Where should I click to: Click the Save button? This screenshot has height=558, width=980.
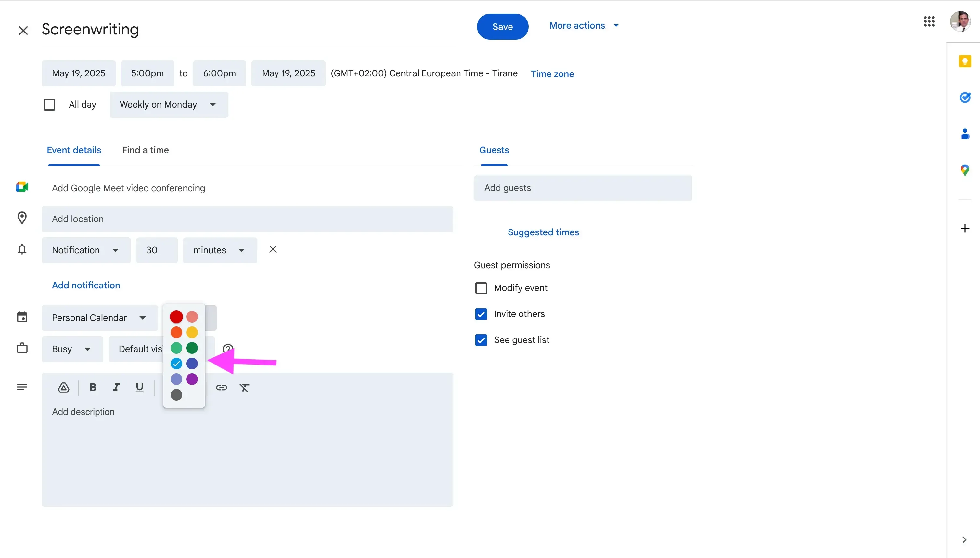(502, 26)
